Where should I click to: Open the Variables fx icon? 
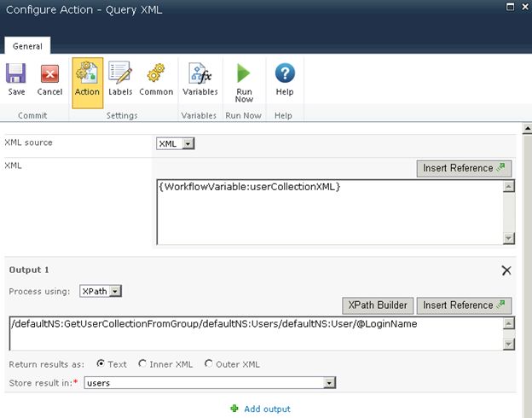200,73
